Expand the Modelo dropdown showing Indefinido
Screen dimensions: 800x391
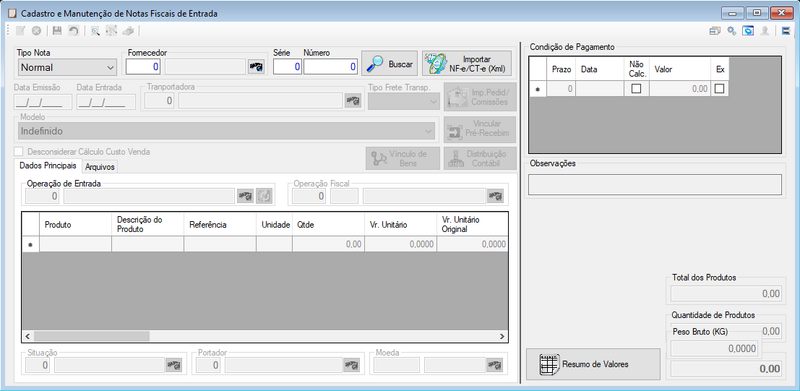[227, 131]
